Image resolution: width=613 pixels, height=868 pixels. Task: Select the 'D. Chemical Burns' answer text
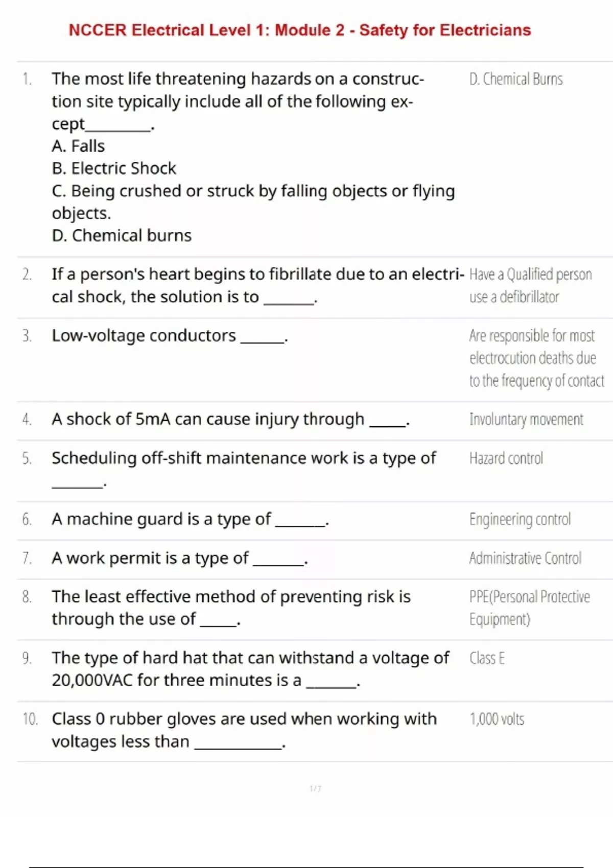516,79
